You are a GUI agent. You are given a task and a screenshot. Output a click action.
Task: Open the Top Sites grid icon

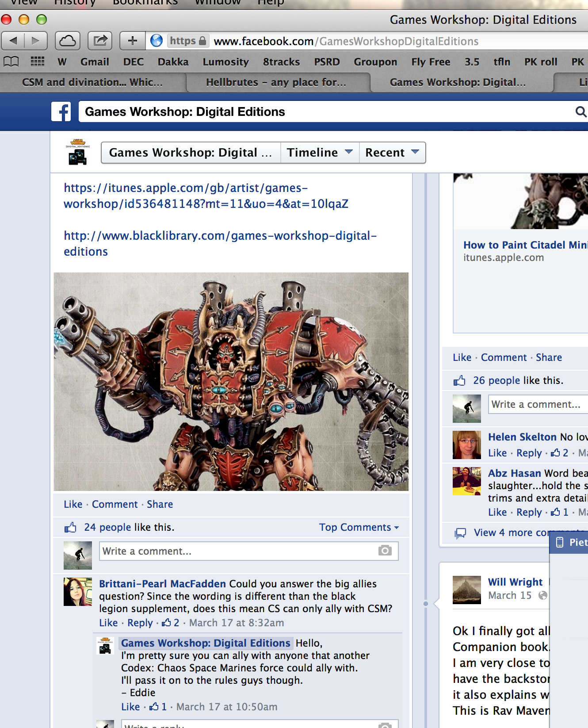[x=37, y=61]
